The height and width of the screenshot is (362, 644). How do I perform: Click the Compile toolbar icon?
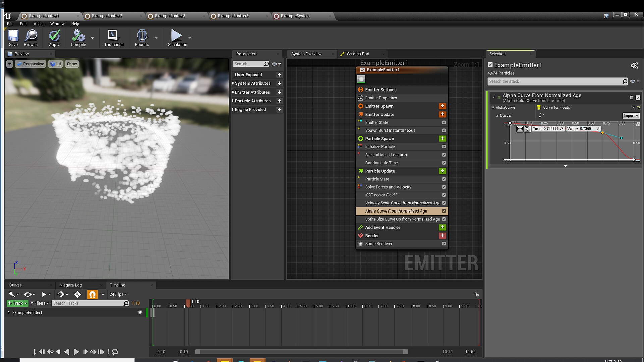[78, 36]
